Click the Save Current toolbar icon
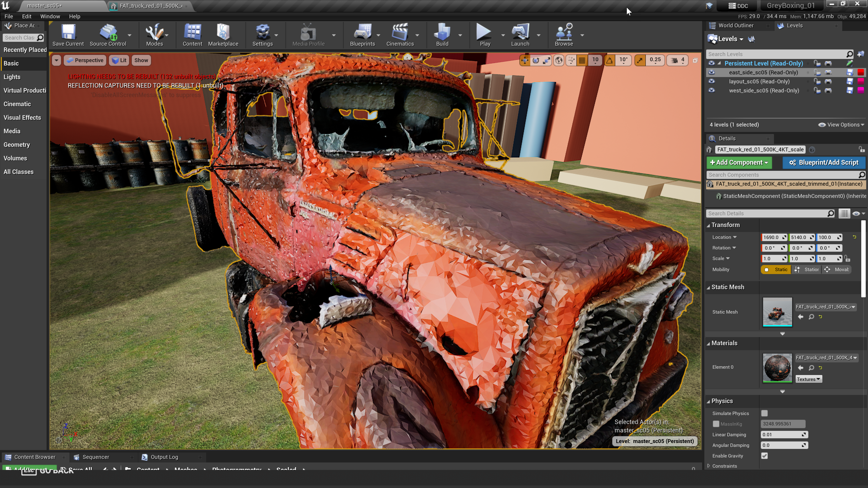The width and height of the screenshot is (868, 488). tap(68, 35)
